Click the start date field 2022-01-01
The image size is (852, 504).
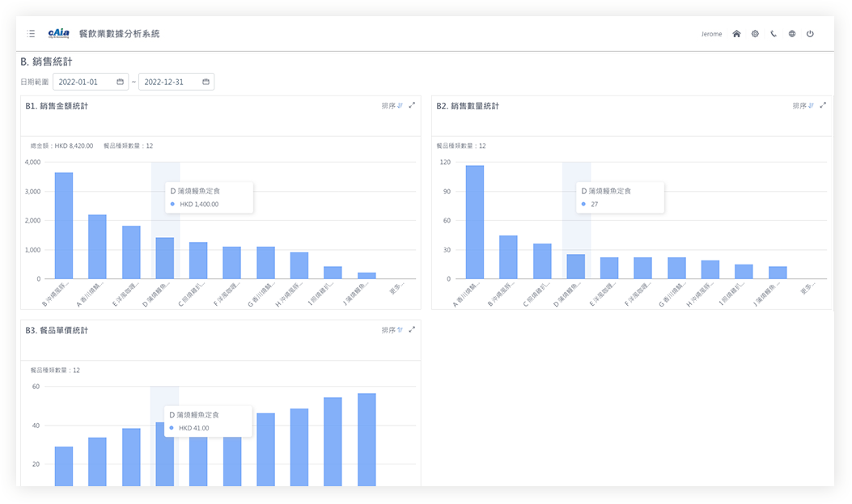pos(90,82)
